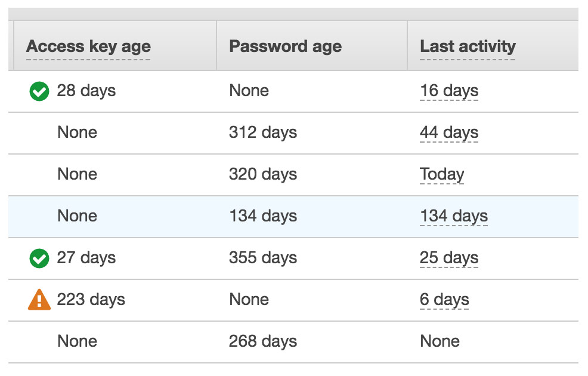The width and height of the screenshot is (588, 376).
Task: Open the 134 days last activity link
Action: click(x=454, y=216)
